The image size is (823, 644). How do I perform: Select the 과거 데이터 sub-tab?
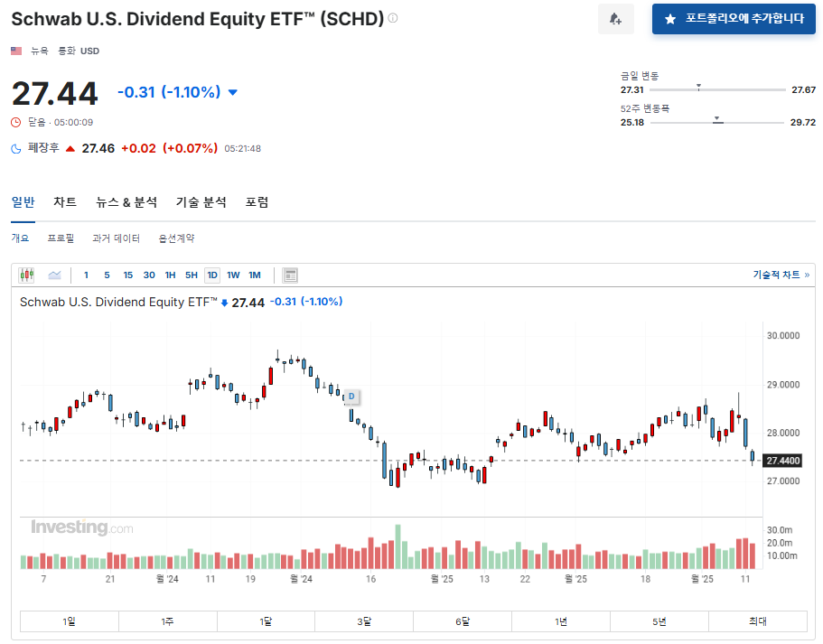(x=116, y=238)
